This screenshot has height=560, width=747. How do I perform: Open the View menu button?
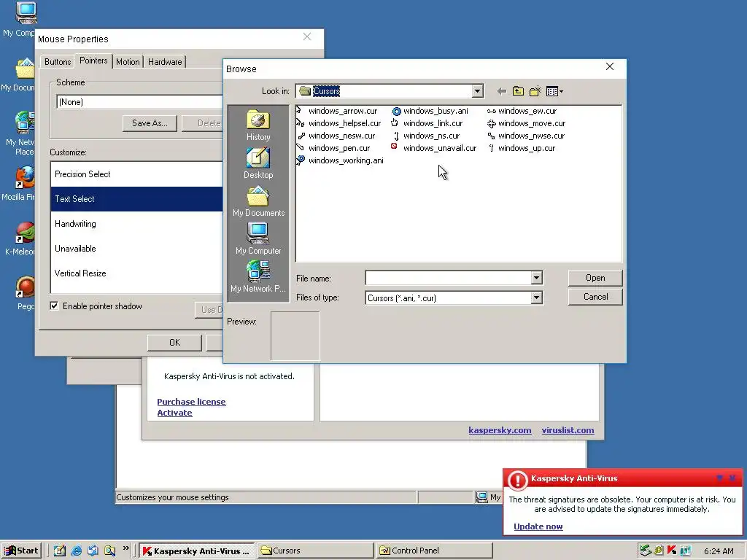click(x=554, y=91)
